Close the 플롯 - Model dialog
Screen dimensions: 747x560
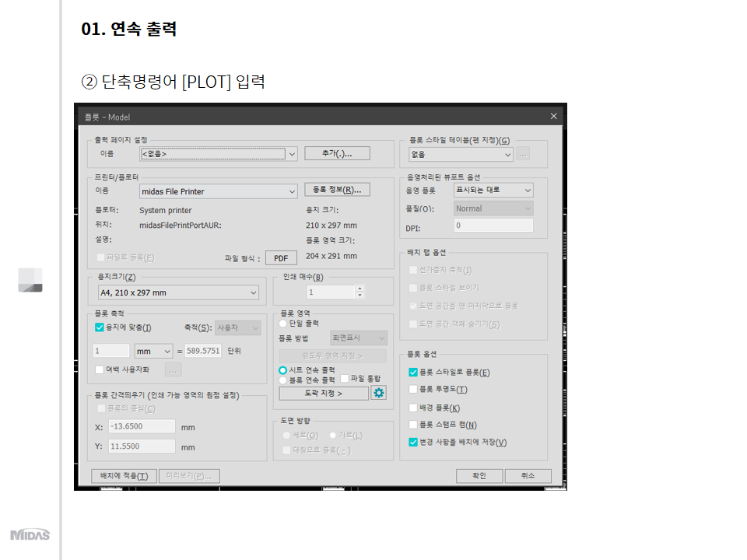click(x=553, y=116)
